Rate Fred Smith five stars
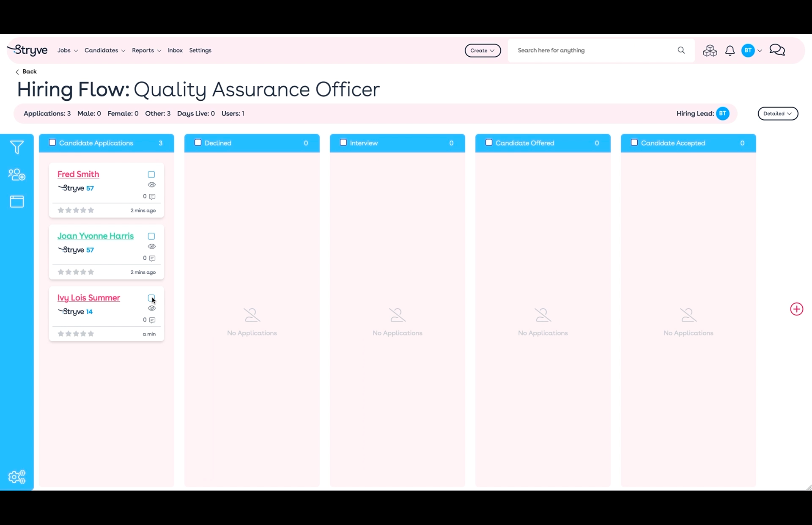Image resolution: width=812 pixels, height=525 pixels. [91, 210]
